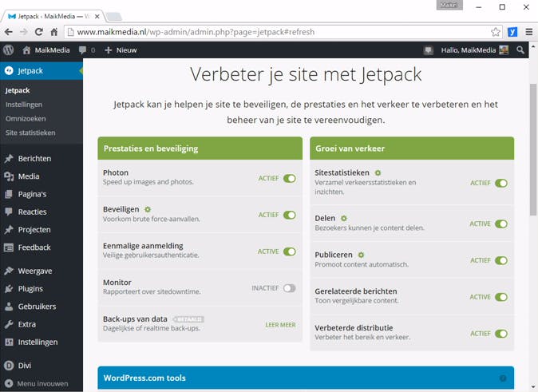Click the Hallo, MaikMedia account link
This screenshot has height=392, width=538.
[469, 50]
